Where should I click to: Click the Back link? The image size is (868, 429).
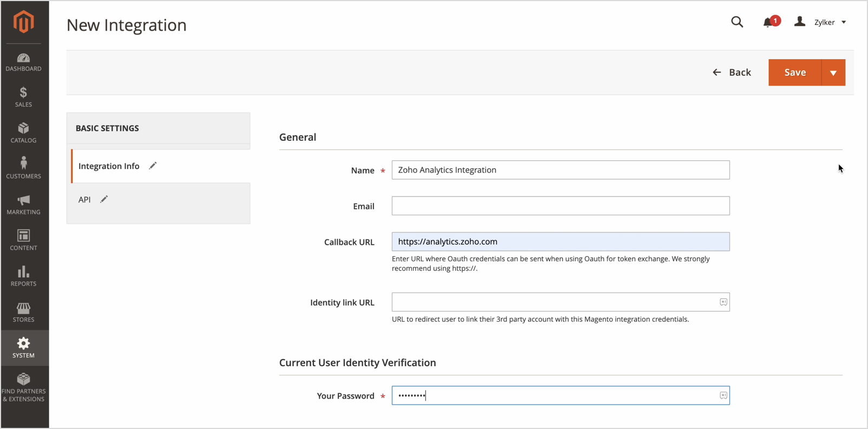pyautogui.click(x=732, y=73)
